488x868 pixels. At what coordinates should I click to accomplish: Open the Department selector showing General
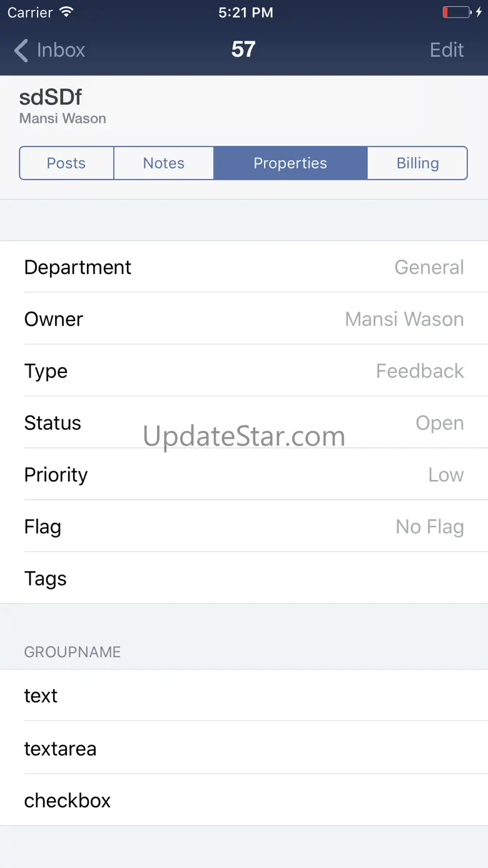point(244,267)
